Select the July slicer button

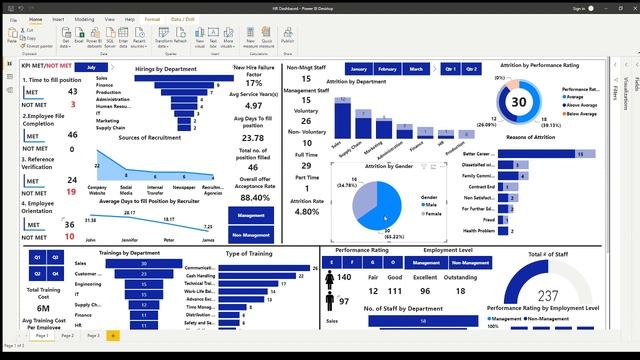[x=91, y=67]
